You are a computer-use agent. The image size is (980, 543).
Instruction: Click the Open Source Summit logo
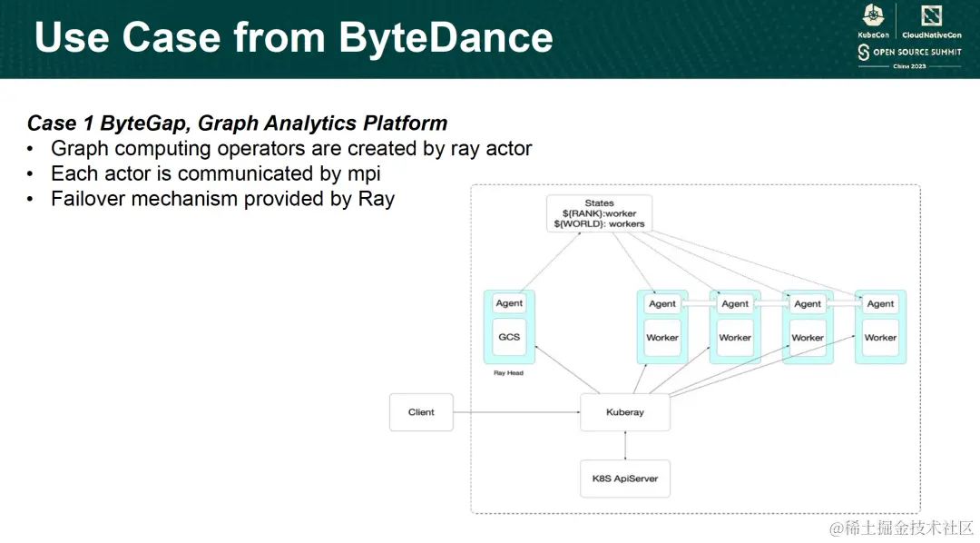909,52
